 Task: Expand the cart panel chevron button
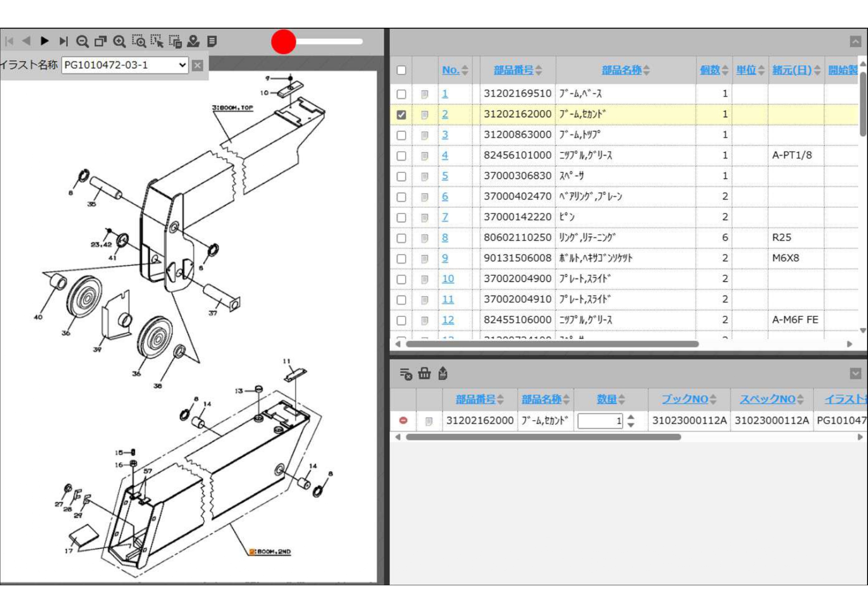click(x=855, y=374)
